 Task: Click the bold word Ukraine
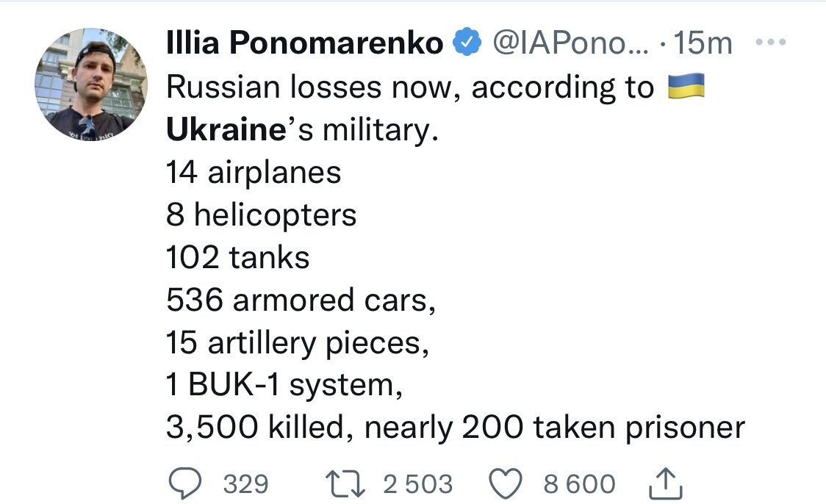(225, 131)
